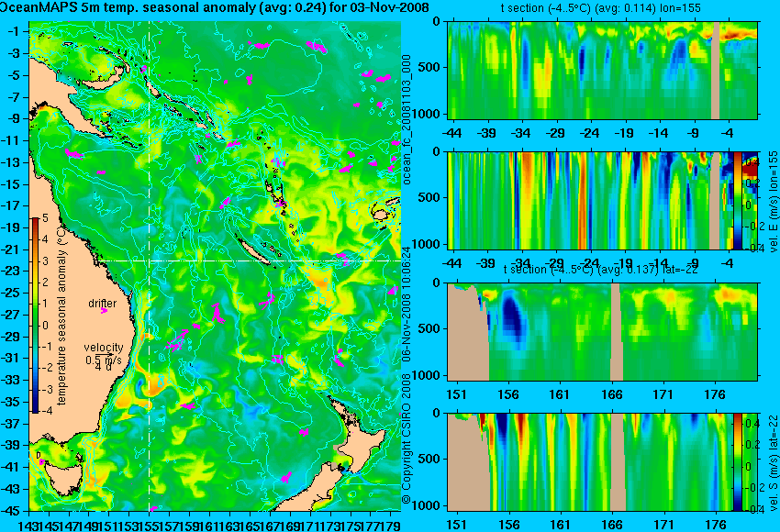Click the '5' value atop the temperature colour bar
This screenshot has width=780, height=532.
point(45,218)
